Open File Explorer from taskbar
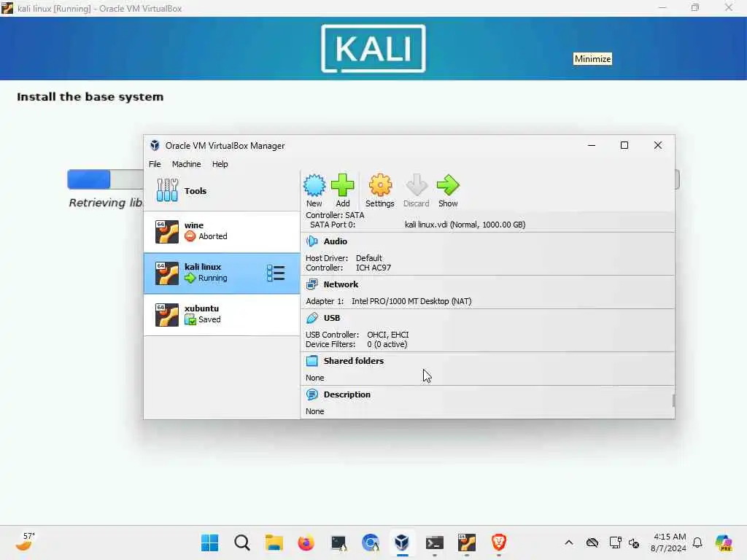This screenshot has height=560, width=747. tap(274, 542)
